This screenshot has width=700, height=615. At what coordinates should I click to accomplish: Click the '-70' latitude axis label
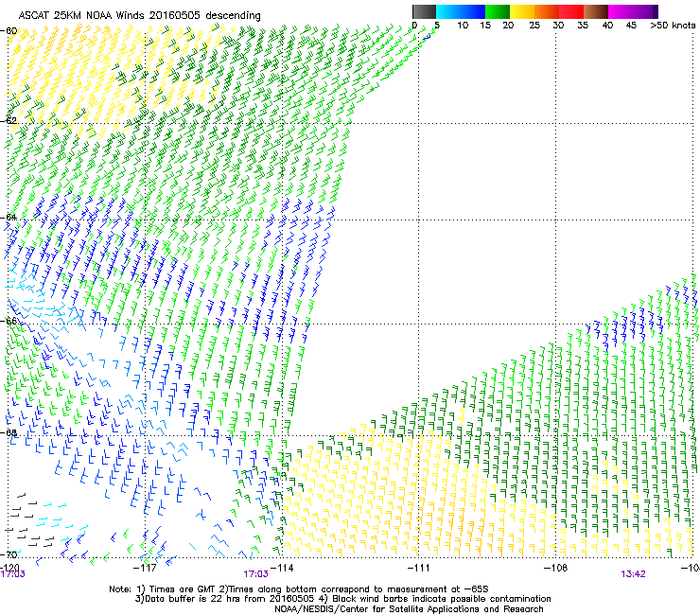[x=9, y=554]
